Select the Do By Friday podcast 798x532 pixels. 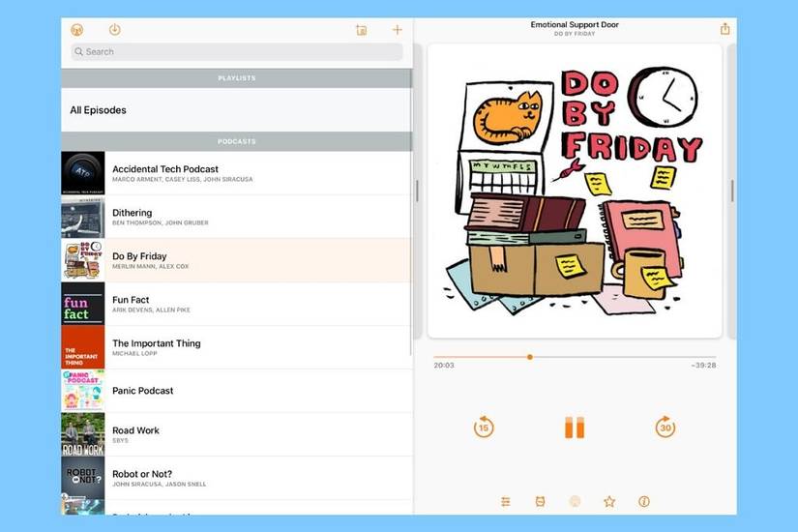click(x=237, y=260)
